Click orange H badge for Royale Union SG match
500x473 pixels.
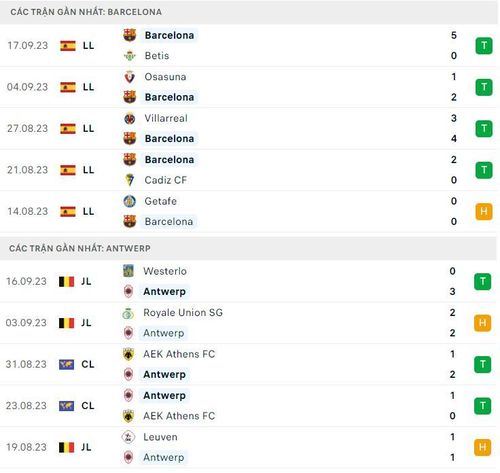483,323
